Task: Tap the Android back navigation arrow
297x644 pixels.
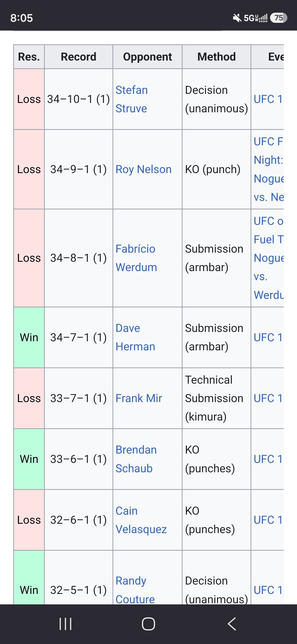Action: [232, 624]
